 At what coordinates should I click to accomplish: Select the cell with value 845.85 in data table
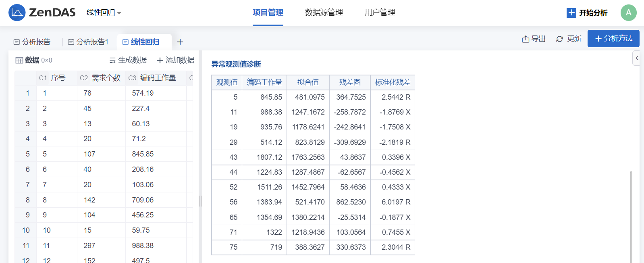[x=143, y=154]
